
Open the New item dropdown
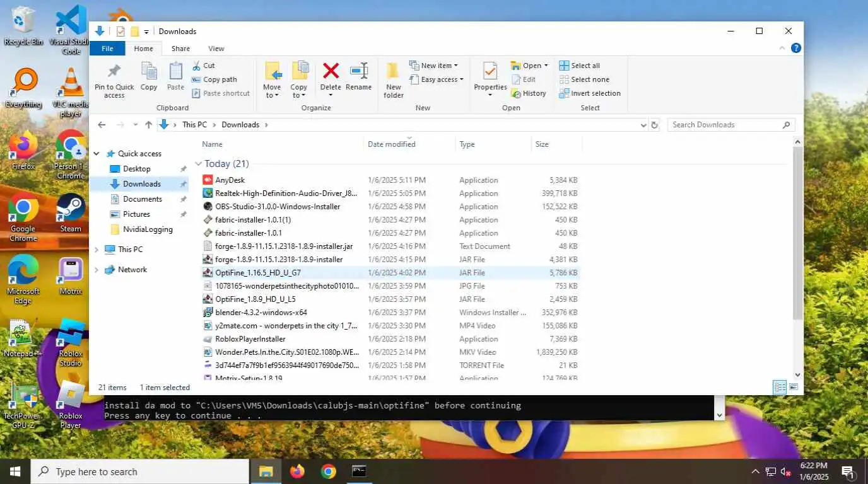433,66
